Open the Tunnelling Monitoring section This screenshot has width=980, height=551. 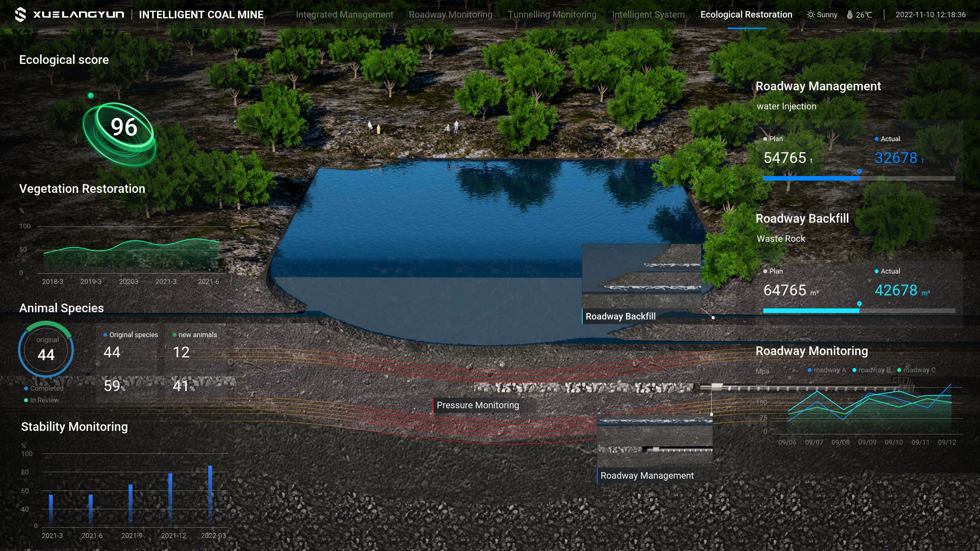tap(552, 15)
